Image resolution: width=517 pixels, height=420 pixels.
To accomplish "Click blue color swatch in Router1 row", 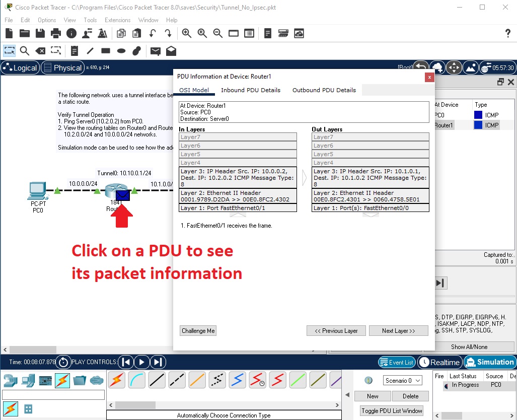I will click(478, 125).
